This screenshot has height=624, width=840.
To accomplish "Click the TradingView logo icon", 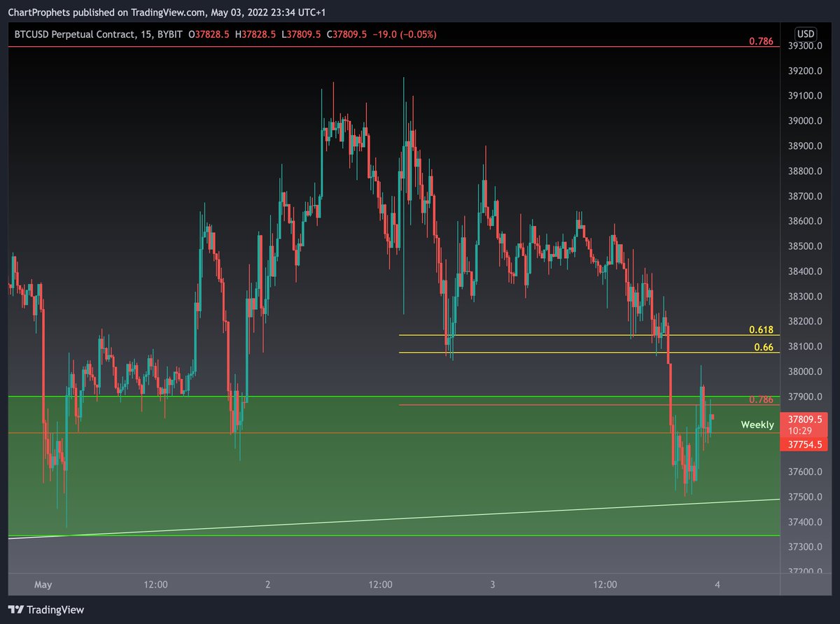I will point(16,610).
